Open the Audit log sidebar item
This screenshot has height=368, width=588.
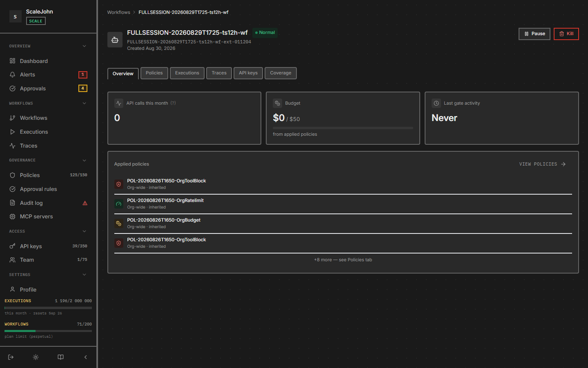(x=48, y=203)
